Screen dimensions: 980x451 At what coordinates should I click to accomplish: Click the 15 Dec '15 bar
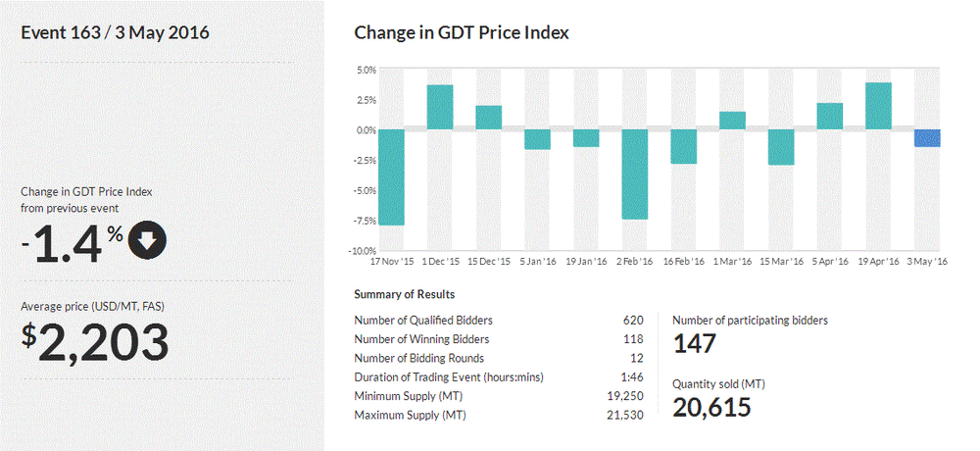point(488,118)
